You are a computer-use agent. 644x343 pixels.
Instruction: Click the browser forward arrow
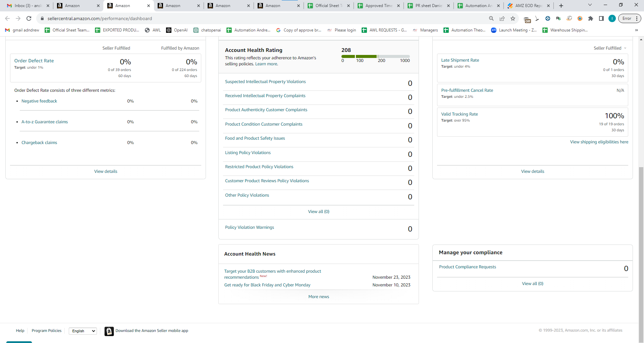[18, 18]
